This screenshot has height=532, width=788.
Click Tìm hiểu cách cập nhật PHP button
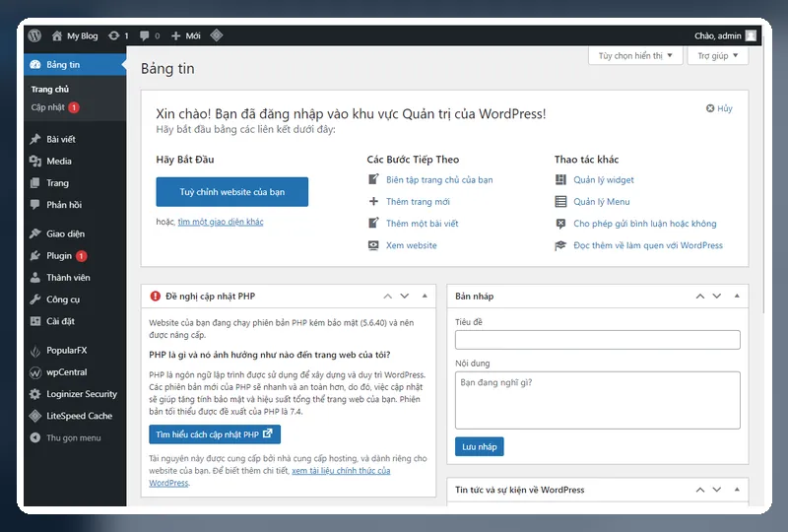pyautogui.click(x=215, y=434)
